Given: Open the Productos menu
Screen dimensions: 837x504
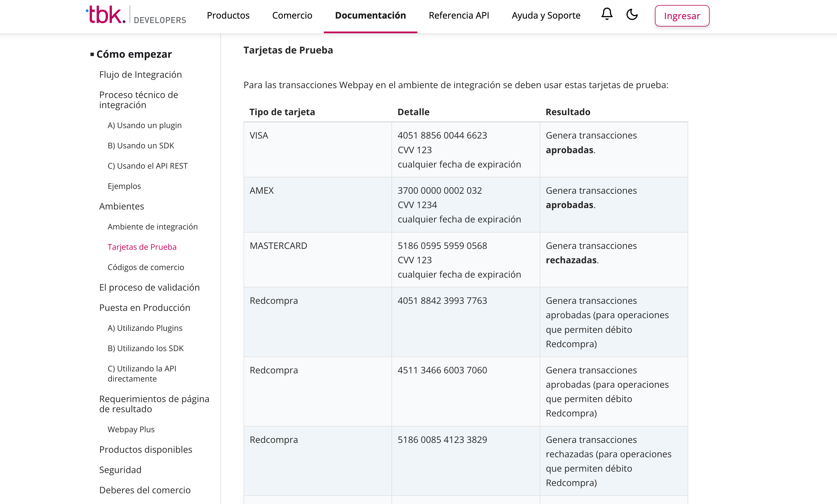Looking at the screenshot, I should click(x=228, y=15).
